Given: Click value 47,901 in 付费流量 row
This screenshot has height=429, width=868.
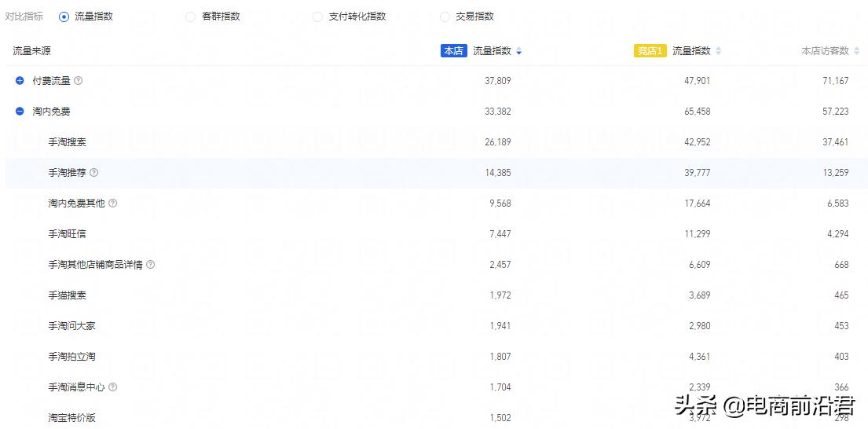Looking at the screenshot, I should coord(697,81).
